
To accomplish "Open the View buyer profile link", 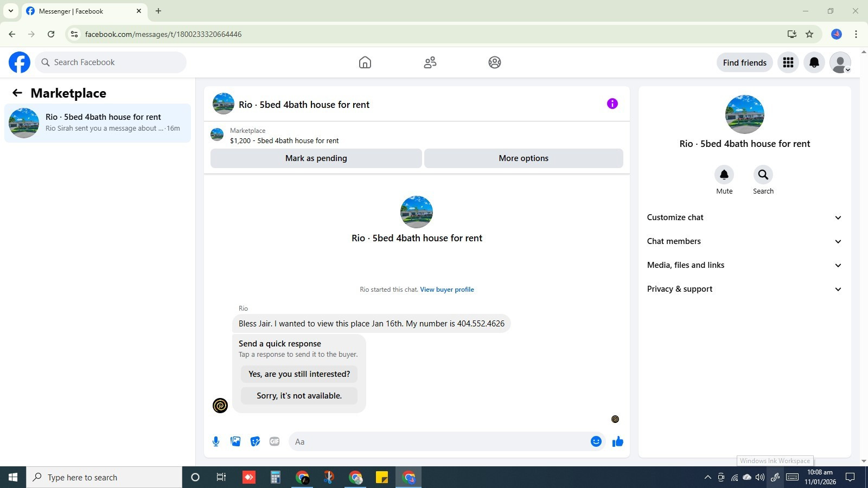I will click(447, 290).
